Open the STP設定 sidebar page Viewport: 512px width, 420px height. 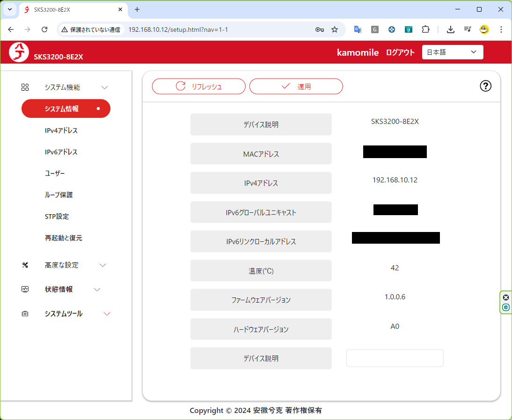57,217
